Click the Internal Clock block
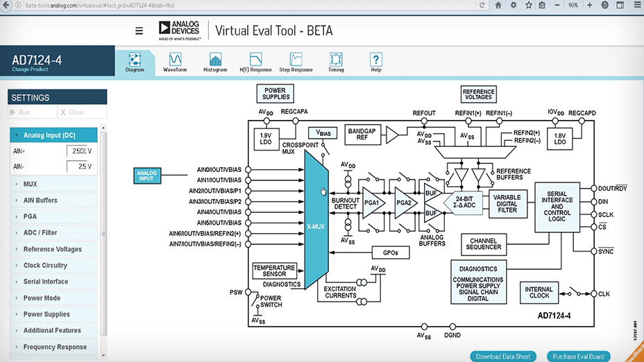644x362 pixels. click(539, 292)
